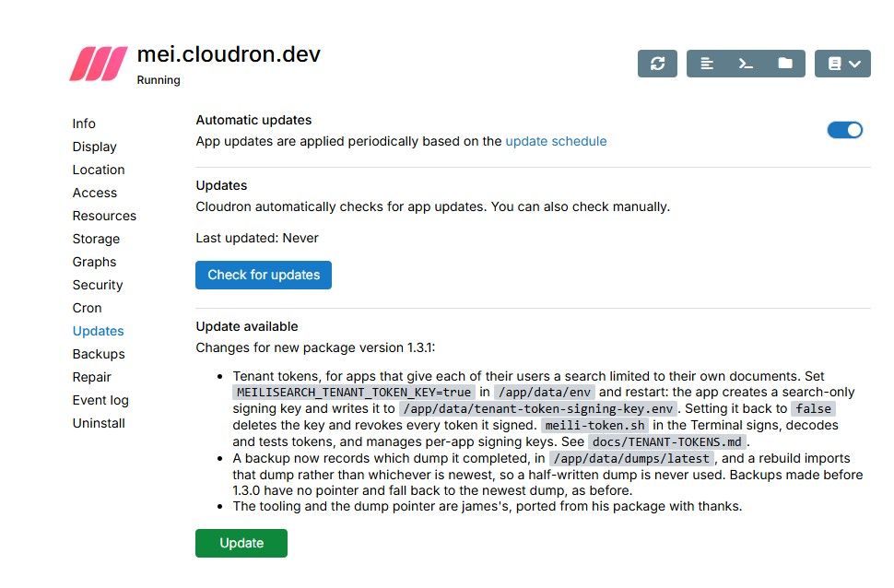View the Graphs section
Viewport: 894px width, 588px height.
(x=95, y=262)
